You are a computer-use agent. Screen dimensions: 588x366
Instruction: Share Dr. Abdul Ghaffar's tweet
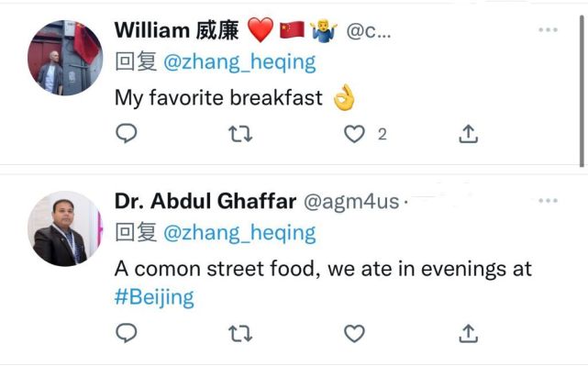point(469,333)
